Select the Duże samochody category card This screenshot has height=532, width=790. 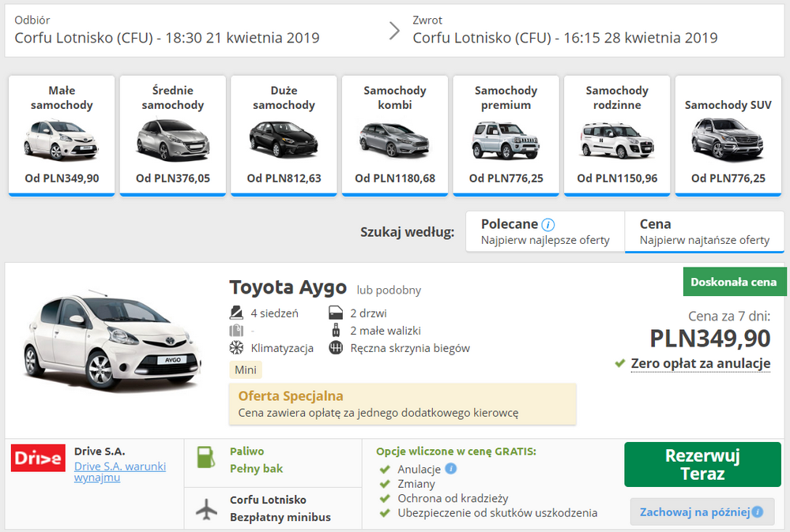point(284,136)
